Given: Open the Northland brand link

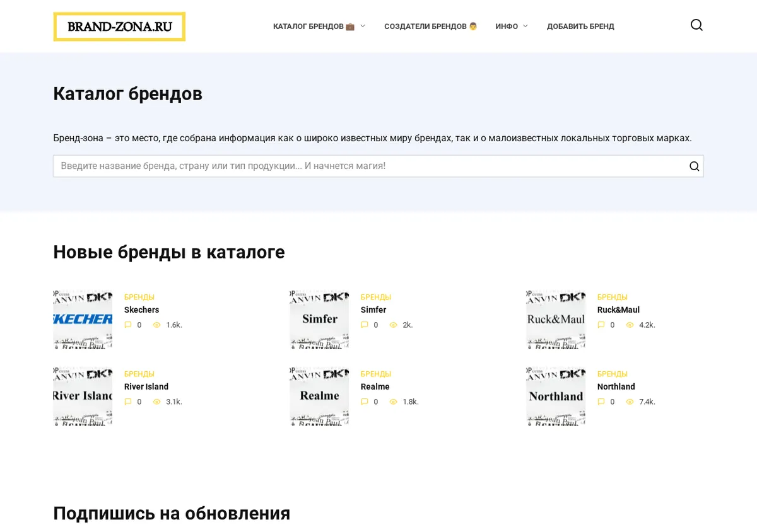Looking at the screenshot, I should click(616, 387).
